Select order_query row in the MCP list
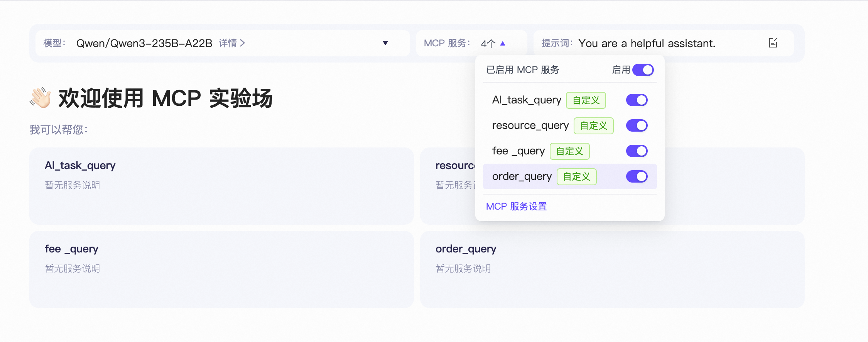 click(522, 176)
